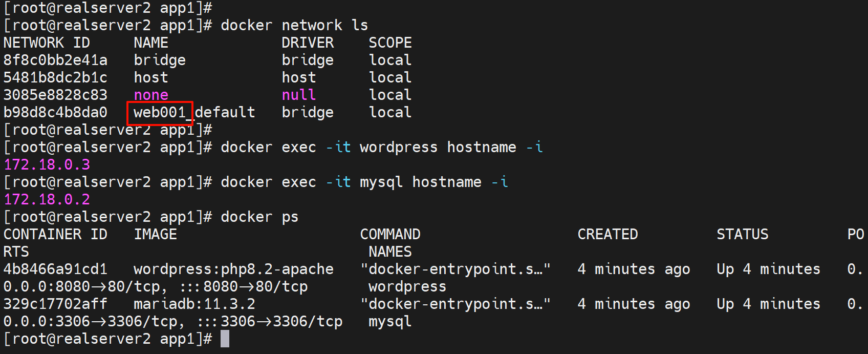Click the SCOPE column header

tap(390, 43)
